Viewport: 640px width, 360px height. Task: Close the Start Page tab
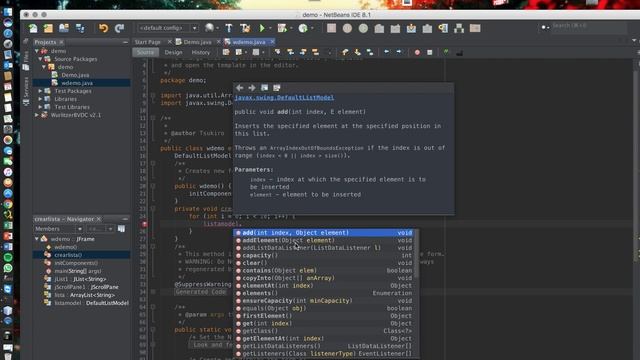click(169, 42)
